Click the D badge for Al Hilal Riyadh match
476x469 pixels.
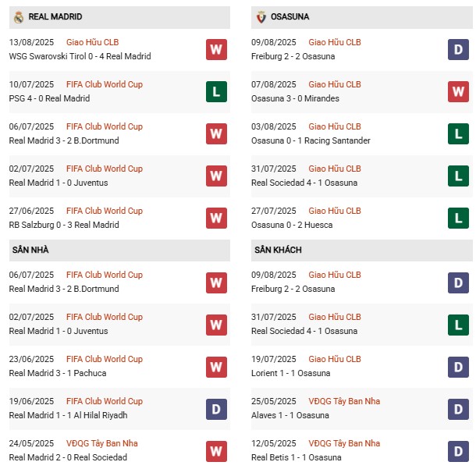point(216,409)
